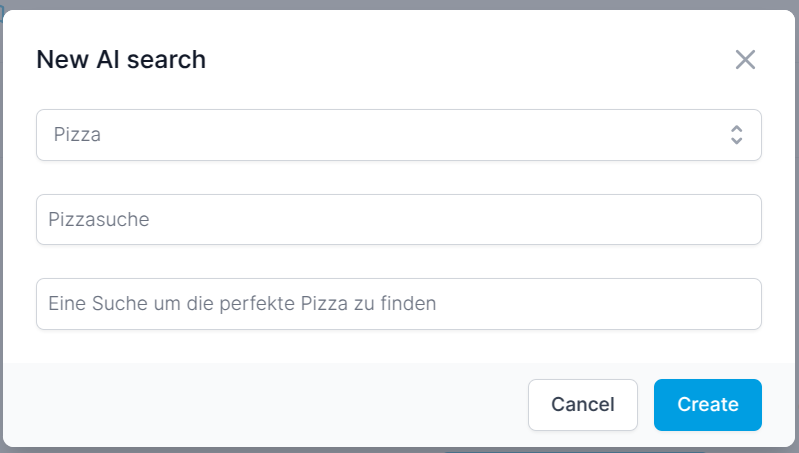
Task: Click 'Eine Suche um die perfekte Pizza' text
Action: 198,304
